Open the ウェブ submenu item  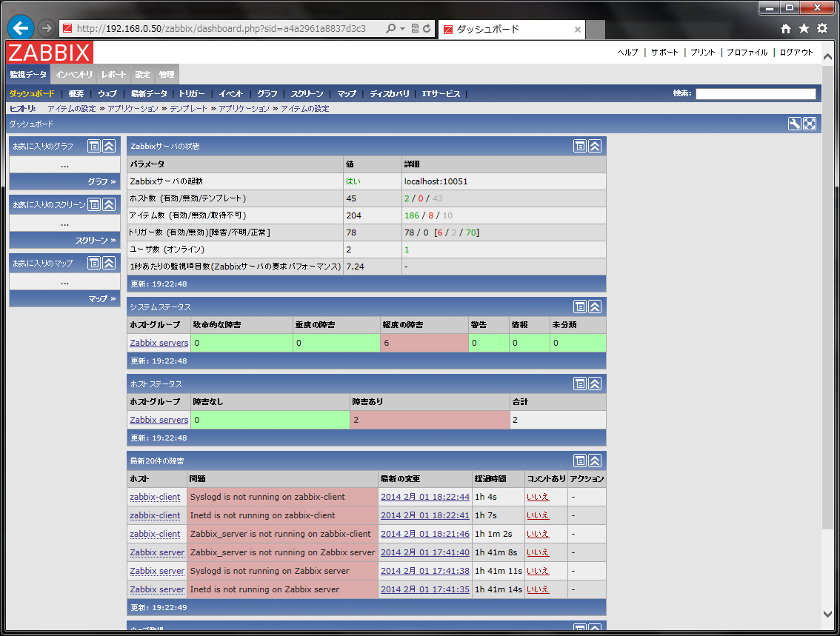(107, 94)
